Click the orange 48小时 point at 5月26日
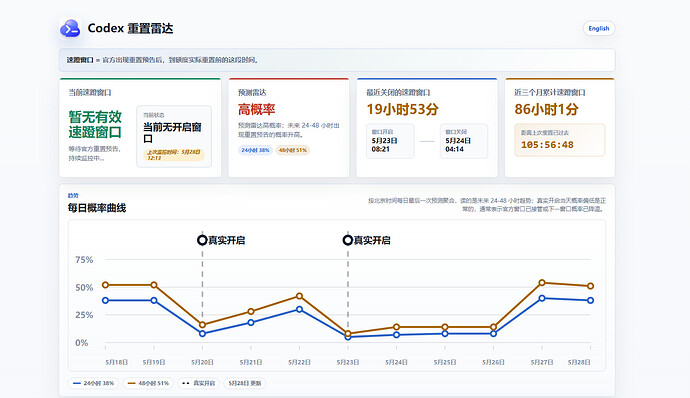 point(493,327)
